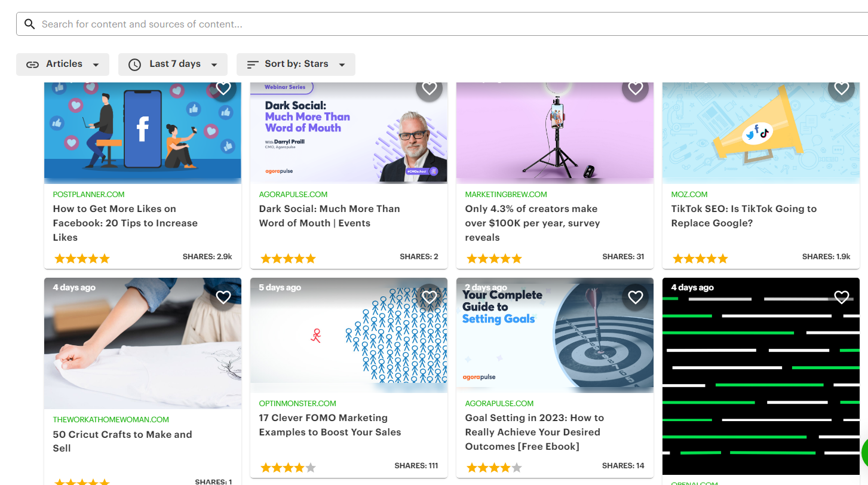This screenshot has width=868, height=485.
Task: Click the heart on the FOMO Marketing article
Action: 429,297
